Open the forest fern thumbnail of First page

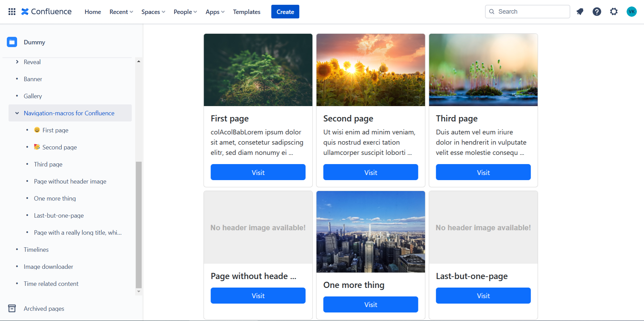[x=258, y=70]
